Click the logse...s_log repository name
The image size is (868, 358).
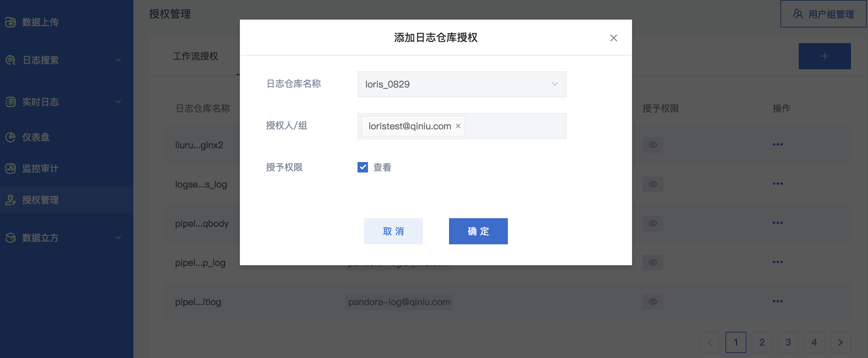[201, 185]
